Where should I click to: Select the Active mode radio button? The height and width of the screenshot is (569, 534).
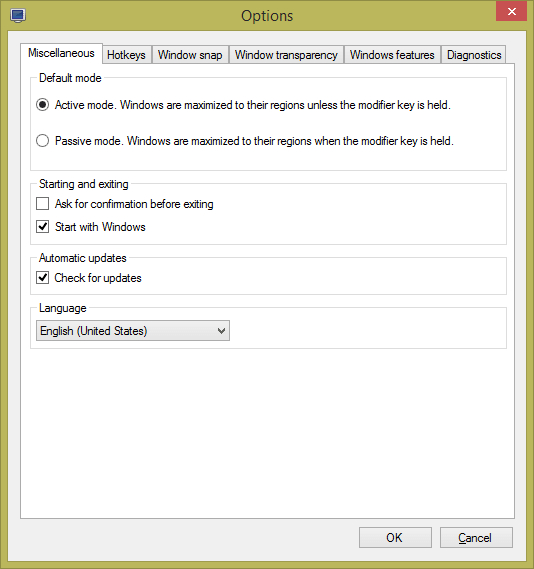tap(42, 105)
